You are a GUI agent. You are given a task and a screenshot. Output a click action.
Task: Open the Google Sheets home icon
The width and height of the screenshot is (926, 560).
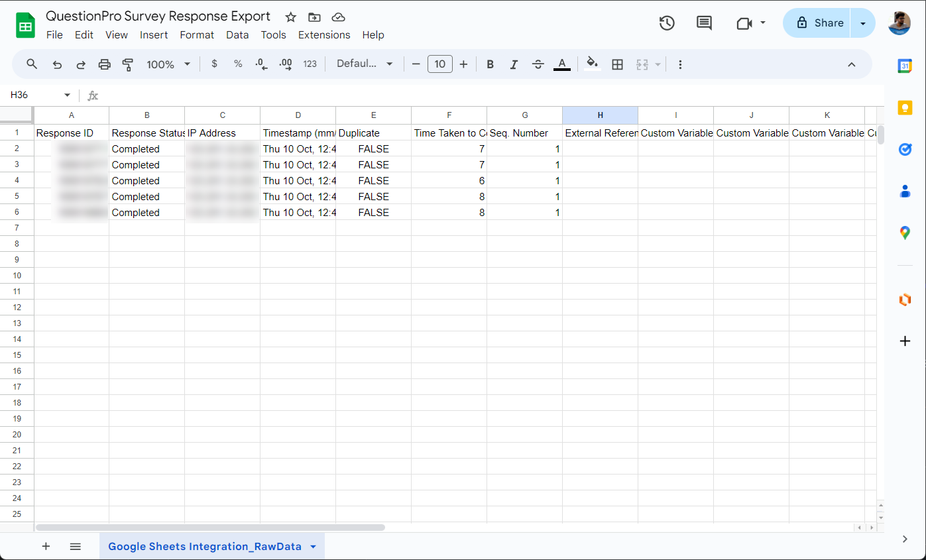pos(25,26)
